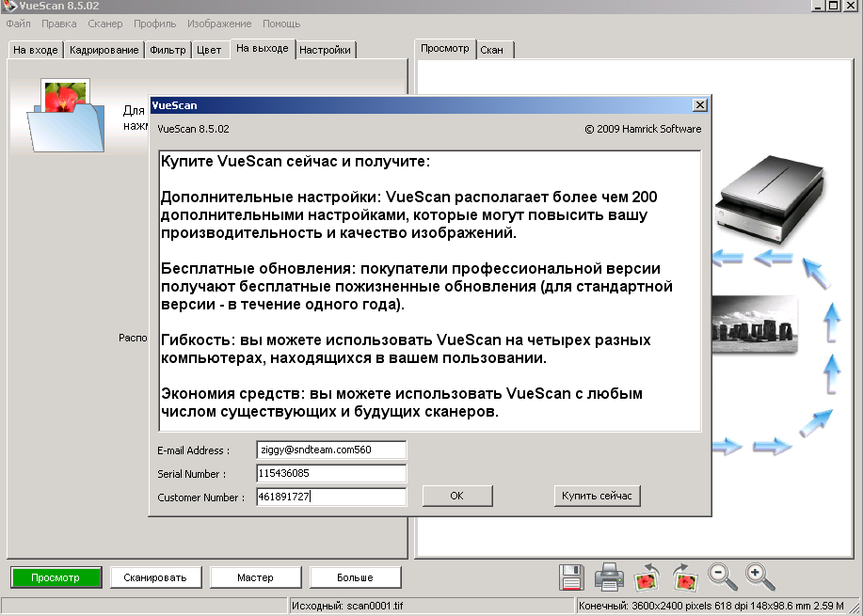Open the Сканер menu
Viewport: 863px width, 616px height.
click(105, 24)
